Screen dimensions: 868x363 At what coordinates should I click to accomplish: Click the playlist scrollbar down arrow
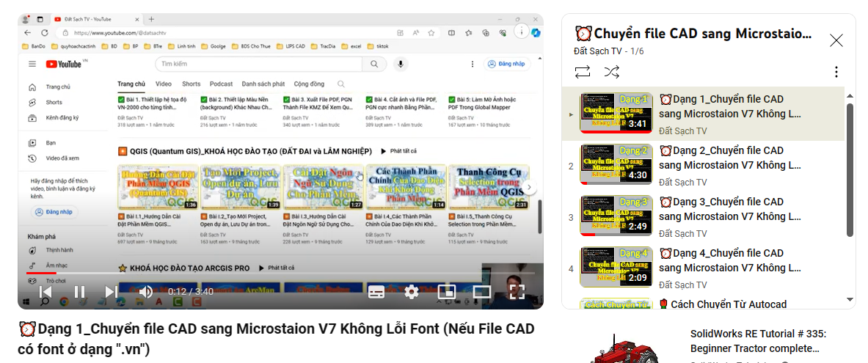click(850, 299)
